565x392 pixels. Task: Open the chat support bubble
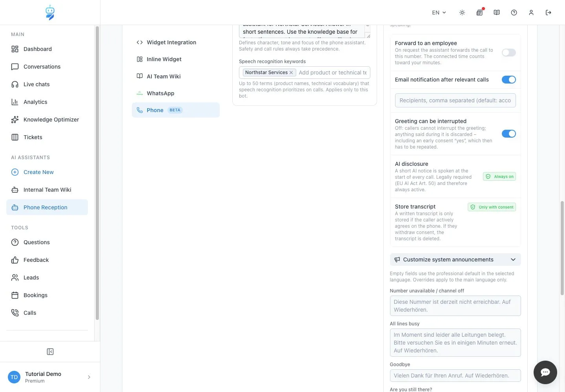click(x=545, y=372)
